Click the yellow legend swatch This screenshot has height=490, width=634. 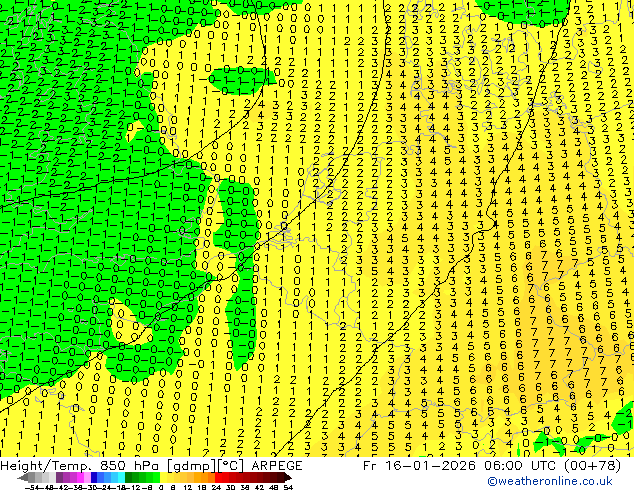click(163, 477)
